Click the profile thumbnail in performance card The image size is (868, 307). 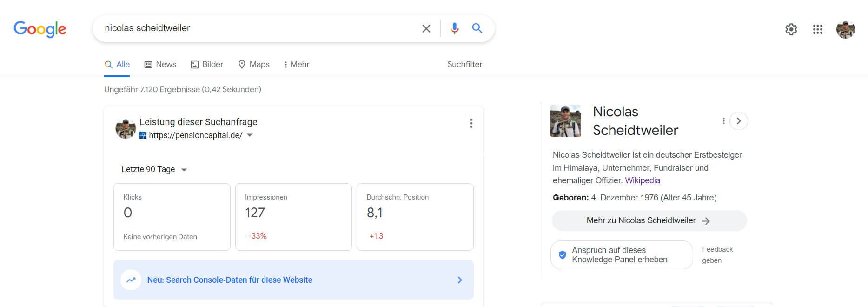(126, 129)
